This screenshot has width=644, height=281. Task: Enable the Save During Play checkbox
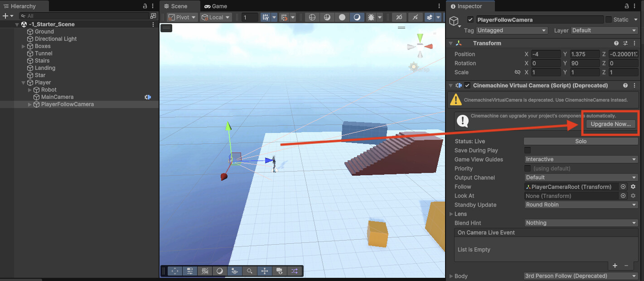[x=528, y=150]
